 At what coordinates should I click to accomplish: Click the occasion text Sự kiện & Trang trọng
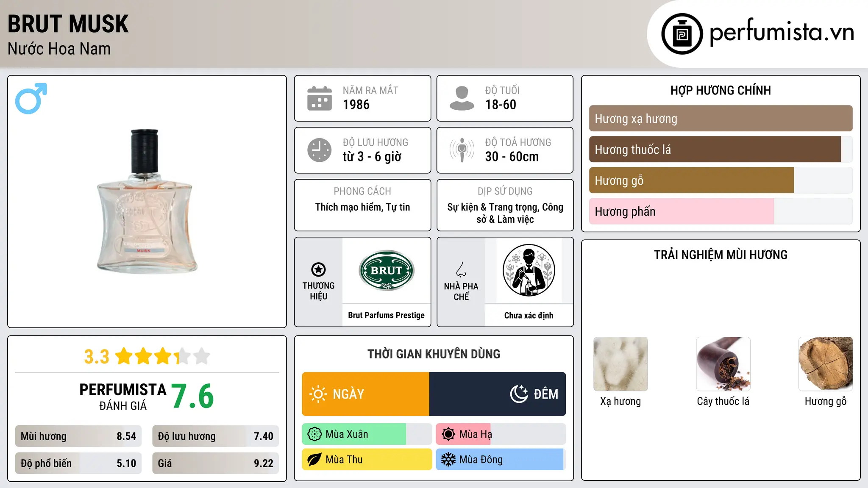pos(492,207)
